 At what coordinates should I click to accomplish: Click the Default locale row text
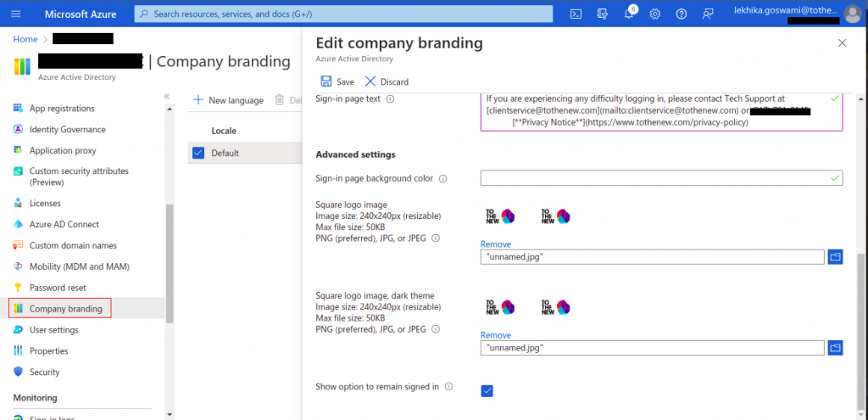coord(225,153)
